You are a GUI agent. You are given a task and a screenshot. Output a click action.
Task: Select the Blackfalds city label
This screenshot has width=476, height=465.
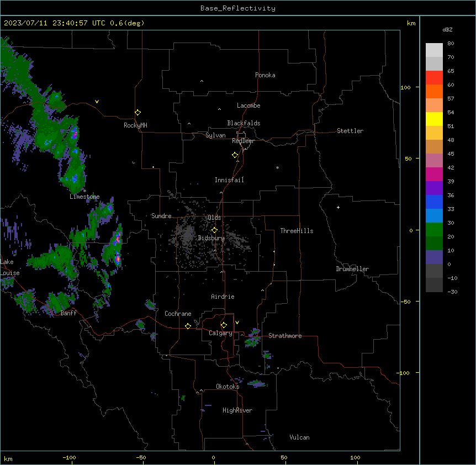point(244,123)
